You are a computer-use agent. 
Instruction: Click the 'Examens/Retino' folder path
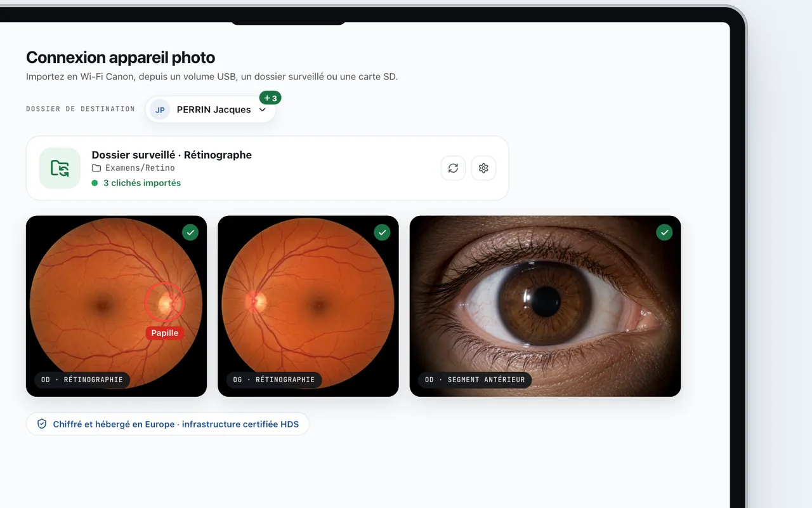(x=140, y=168)
